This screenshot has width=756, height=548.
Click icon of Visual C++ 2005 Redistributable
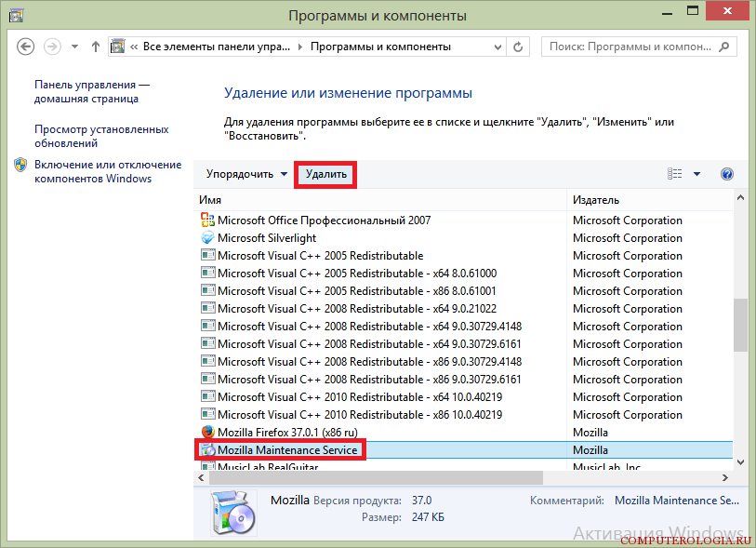207,255
